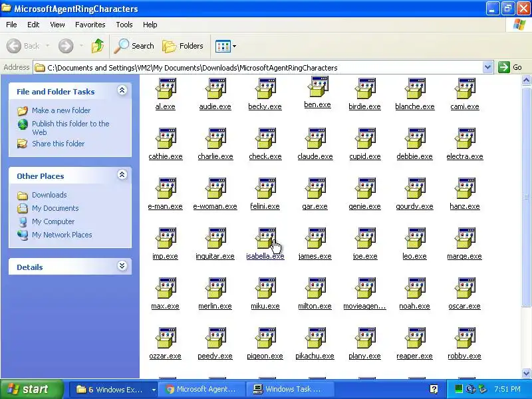Click Make a new folder link

click(61, 110)
